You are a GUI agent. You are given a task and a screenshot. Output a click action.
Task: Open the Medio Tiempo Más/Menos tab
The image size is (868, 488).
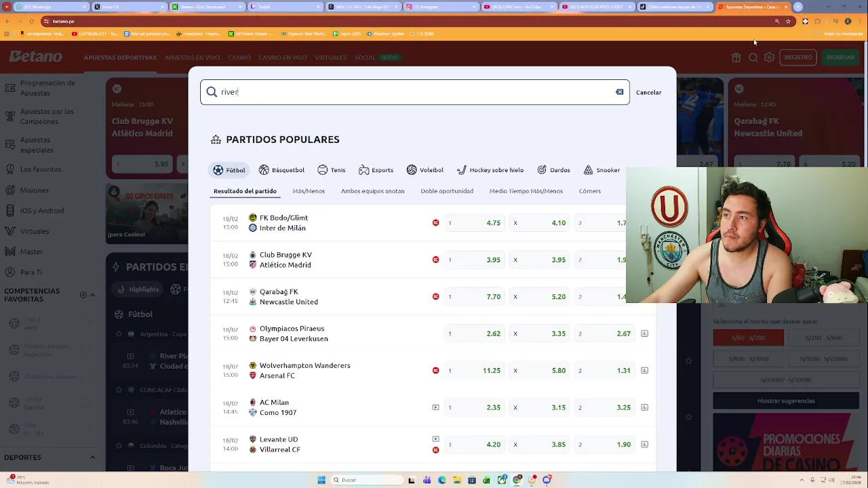pyautogui.click(x=526, y=191)
